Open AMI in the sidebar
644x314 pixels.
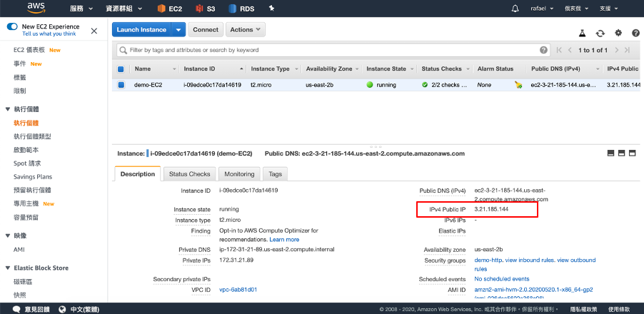19,250
